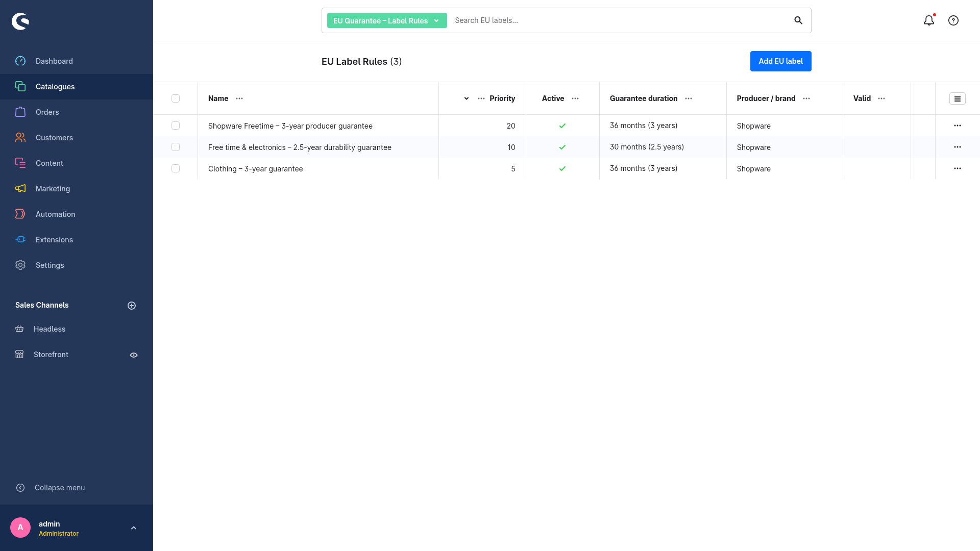Toggle Storefront visibility eye icon

click(x=134, y=355)
